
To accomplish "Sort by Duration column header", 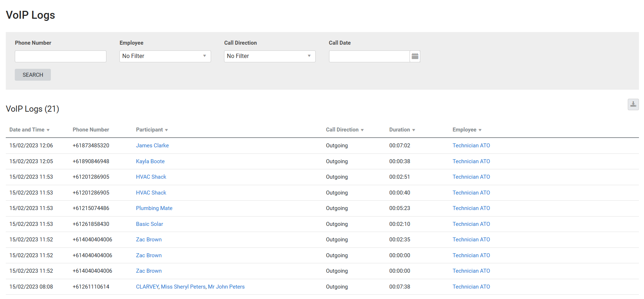I will pyautogui.click(x=402, y=130).
